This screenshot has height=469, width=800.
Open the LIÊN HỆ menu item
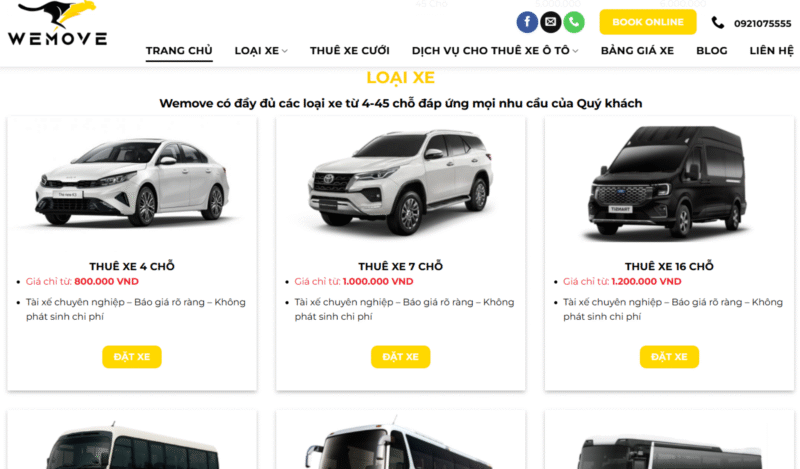pos(771,51)
